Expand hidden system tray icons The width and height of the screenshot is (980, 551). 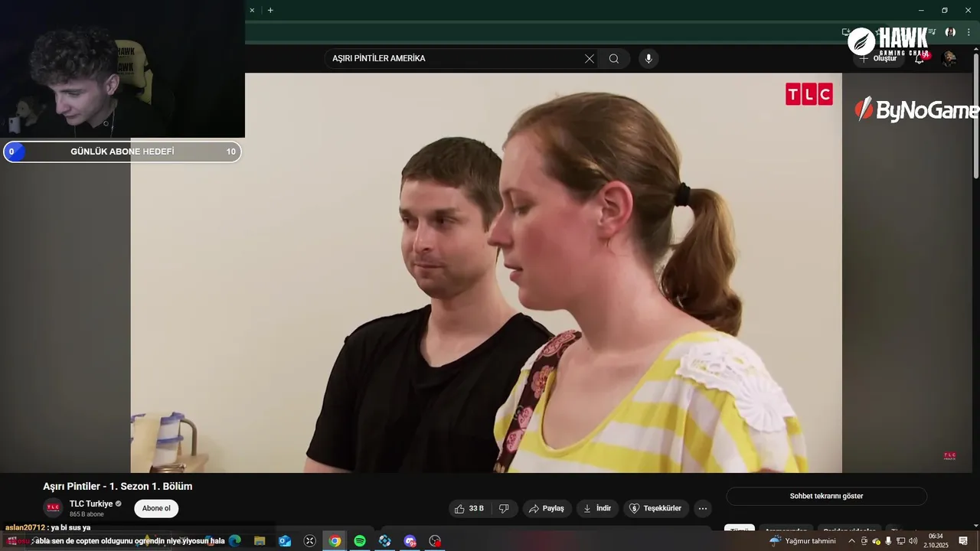tap(851, 541)
